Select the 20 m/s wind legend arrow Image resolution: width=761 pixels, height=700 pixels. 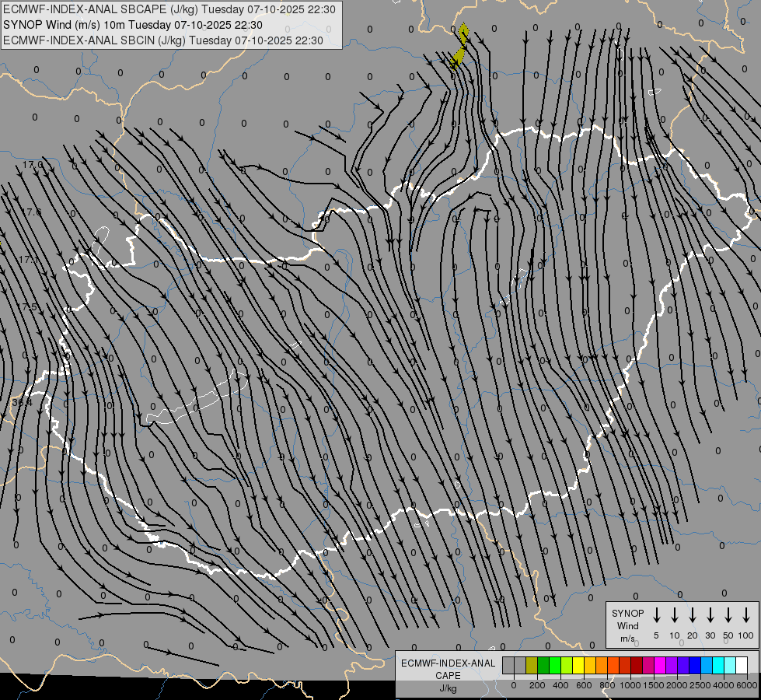click(x=693, y=615)
